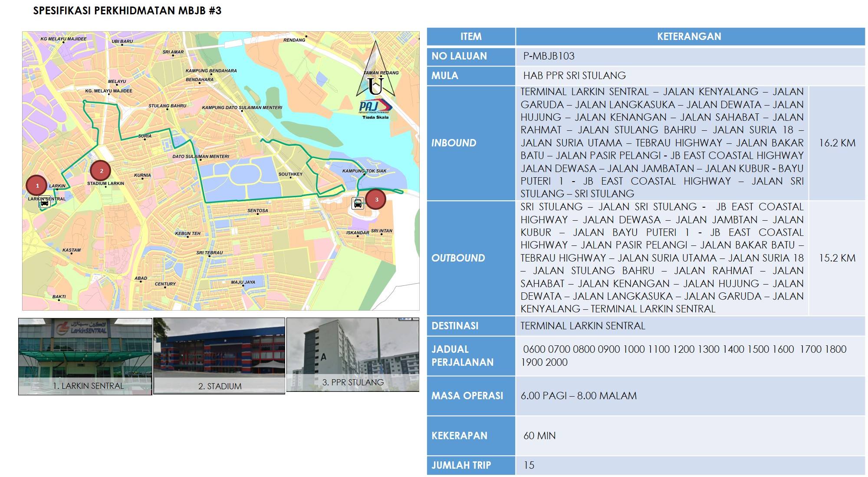Click red marker number 2 near Stadium Larkin
This screenshot has width=868, height=477.
[x=101, y=171]
